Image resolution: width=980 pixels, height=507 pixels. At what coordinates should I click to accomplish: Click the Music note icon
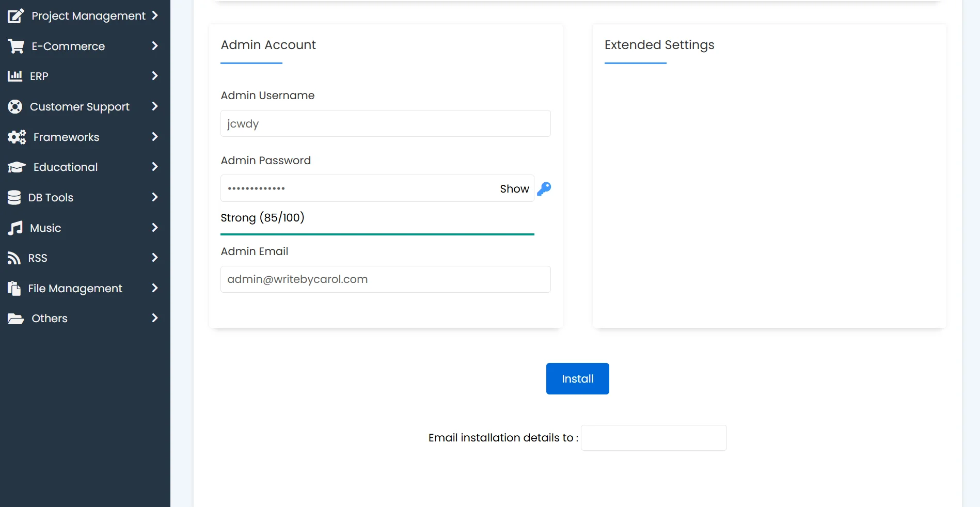15,228
